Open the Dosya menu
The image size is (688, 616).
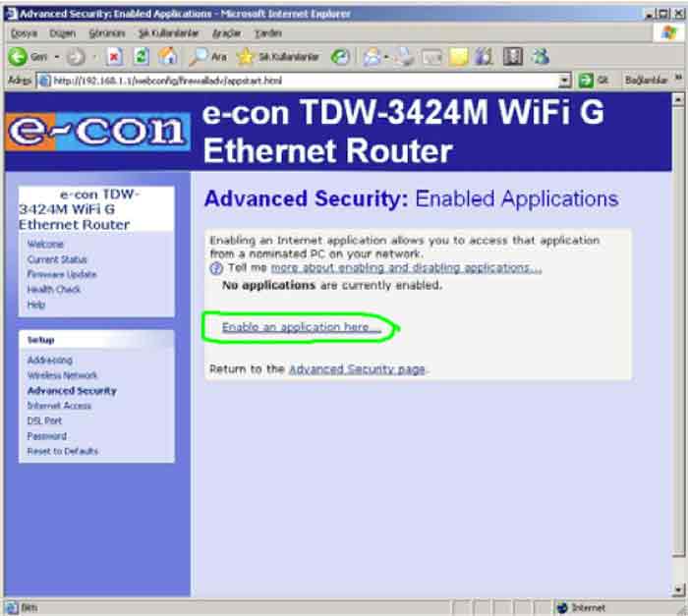(x=24, y=33)
